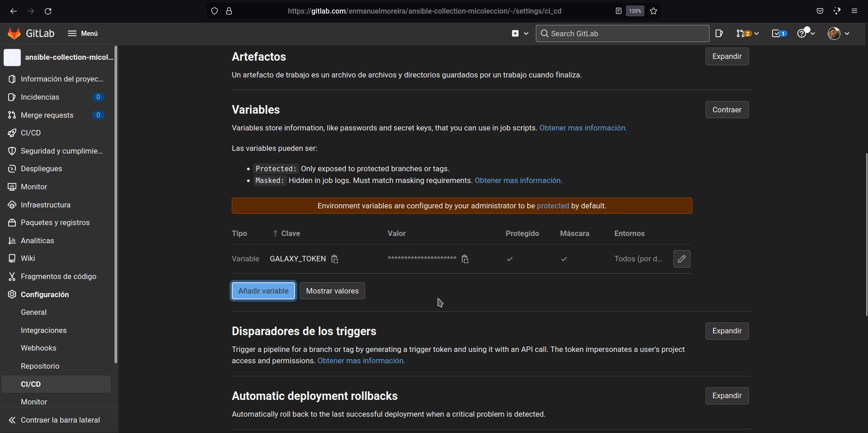Expand the 'Disparadores de los triggers' section

click(x=727, y=331)
